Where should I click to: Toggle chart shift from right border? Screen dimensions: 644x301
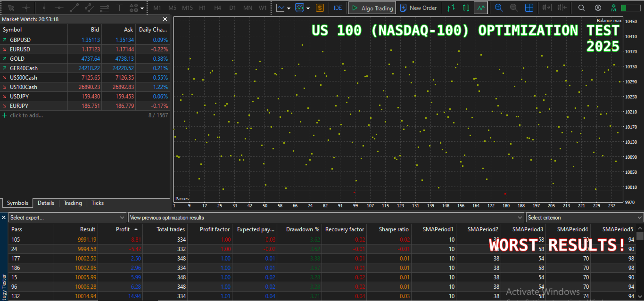tap(561, 8)
